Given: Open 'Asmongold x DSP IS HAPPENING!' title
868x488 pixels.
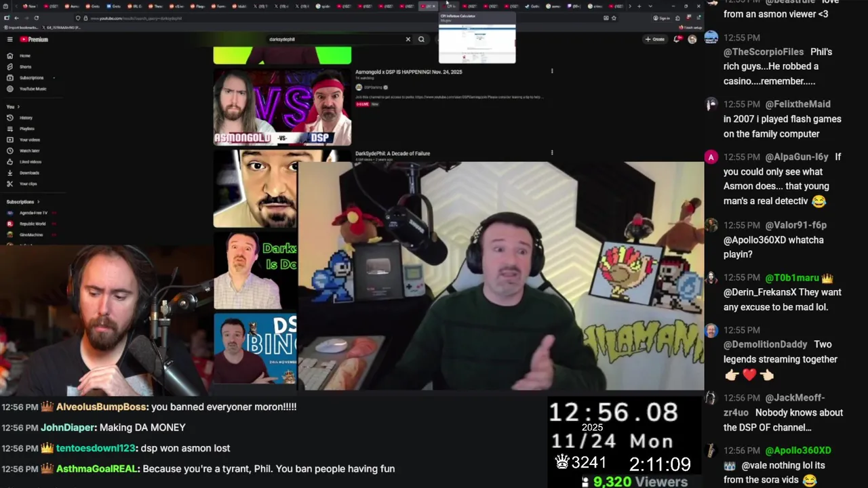Looking at the screenshot, I should click(x=408, y=72).
